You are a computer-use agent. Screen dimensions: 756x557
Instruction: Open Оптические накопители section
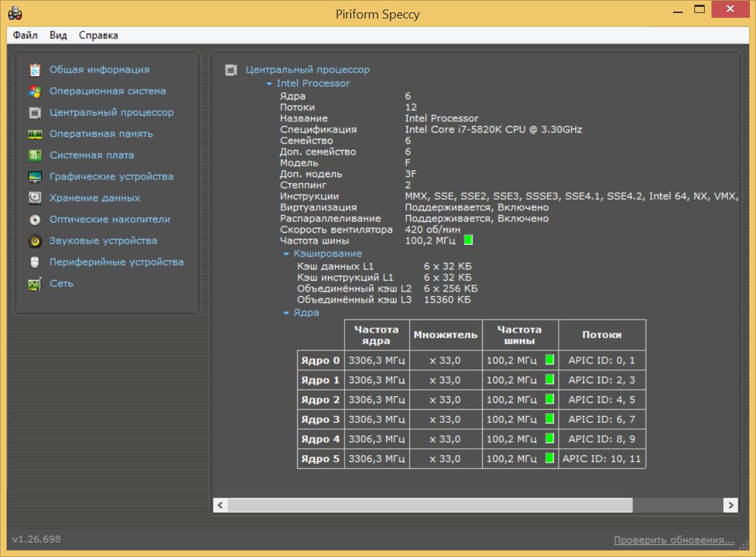coord(110,219)
